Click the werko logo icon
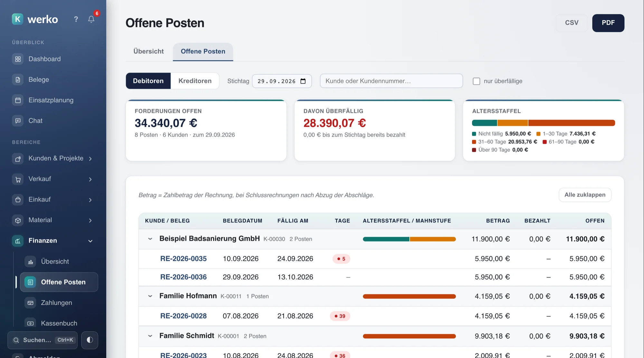The image size is (644, 358). point(17,19)
